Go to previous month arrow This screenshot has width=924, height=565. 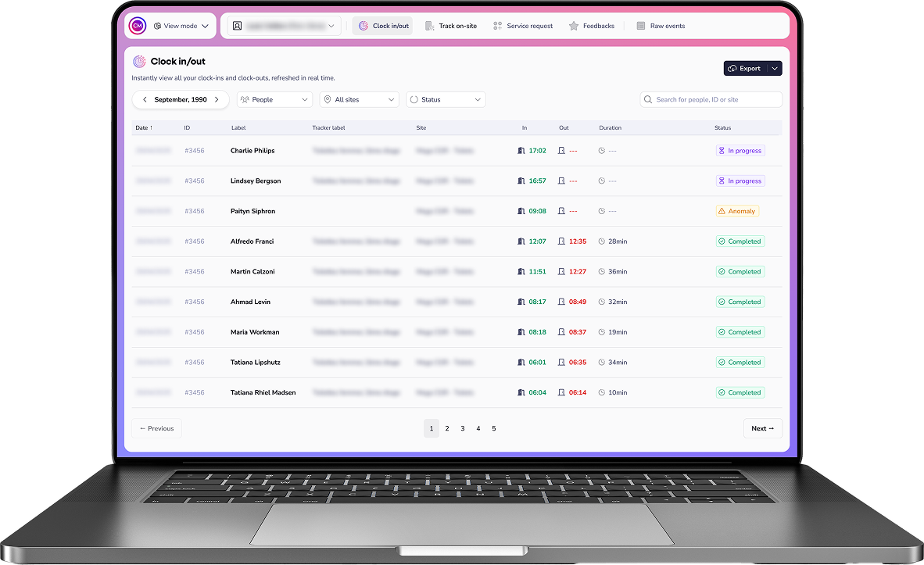click(145, 99)
